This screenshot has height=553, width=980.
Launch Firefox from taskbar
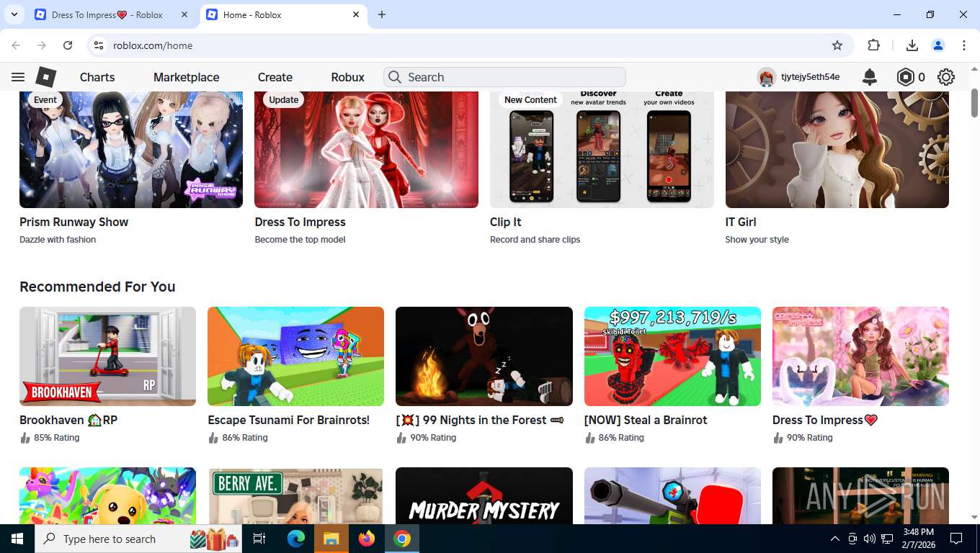[x=367, y=539]
